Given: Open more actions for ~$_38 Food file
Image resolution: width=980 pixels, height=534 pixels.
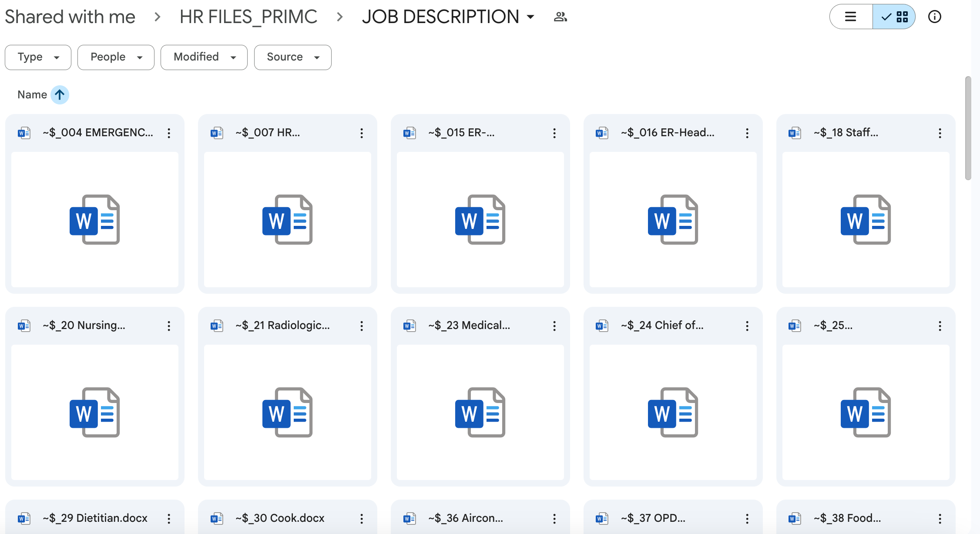Looking at the screenshot, I should 940,519.
